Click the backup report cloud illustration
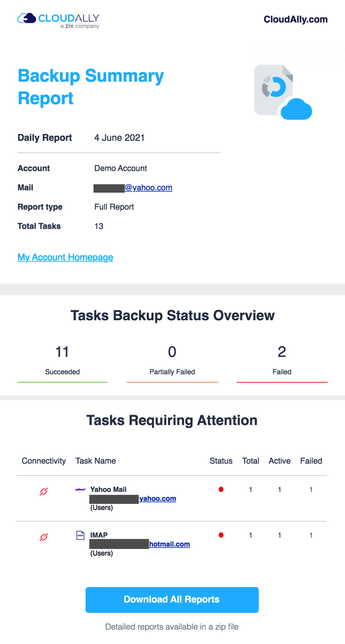This screenshot has width=345, height=644. click(x=283, y=92)
